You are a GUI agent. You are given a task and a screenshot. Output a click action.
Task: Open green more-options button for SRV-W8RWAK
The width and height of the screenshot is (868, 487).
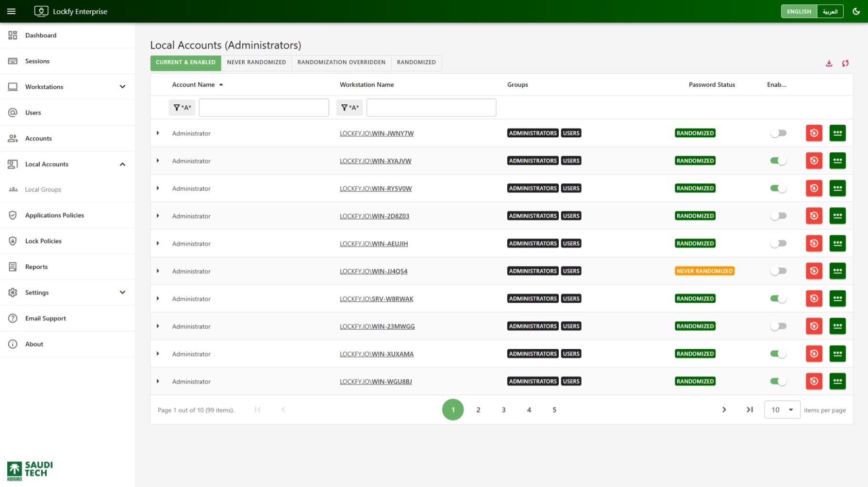837,299
